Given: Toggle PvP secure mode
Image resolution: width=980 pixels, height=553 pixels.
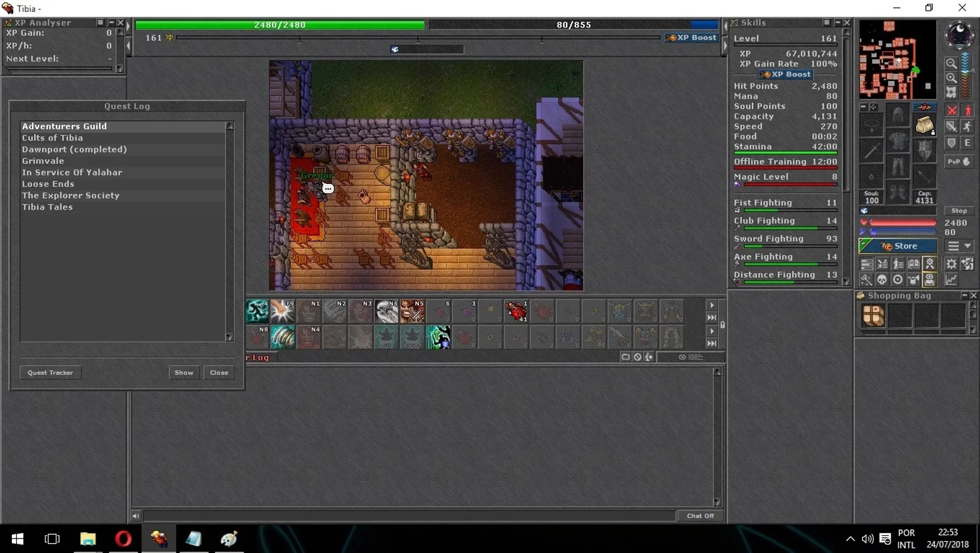Looking at the screenshot, I should (x=960, y=162).
